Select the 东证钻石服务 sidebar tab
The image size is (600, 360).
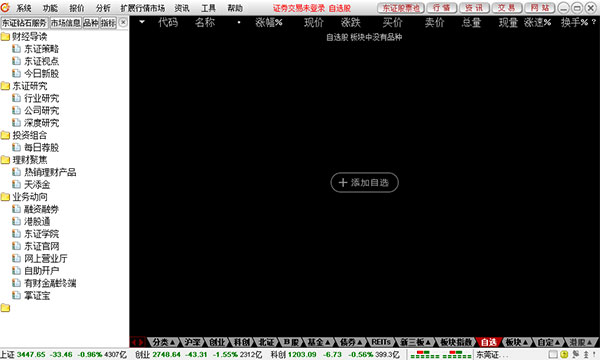click(x=24, y=23)
